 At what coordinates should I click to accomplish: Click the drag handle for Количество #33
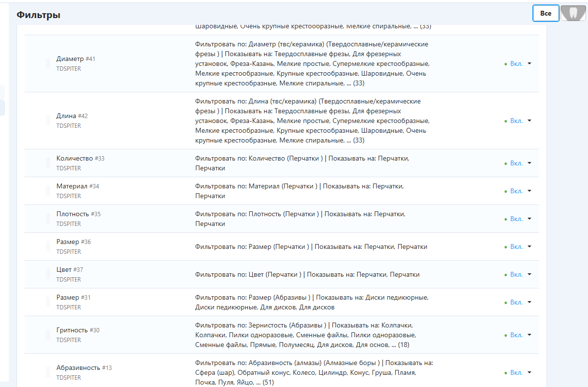[x=48, y=163]
